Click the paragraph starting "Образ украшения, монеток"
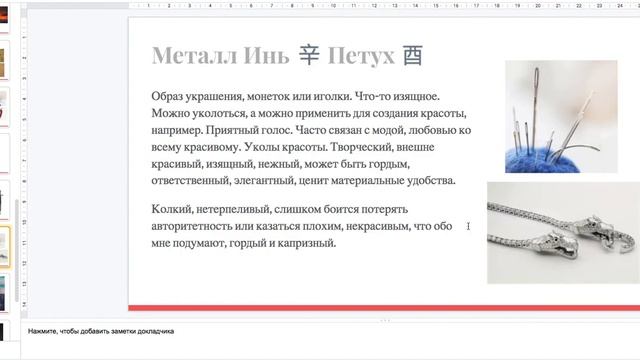 pos(311,138)
